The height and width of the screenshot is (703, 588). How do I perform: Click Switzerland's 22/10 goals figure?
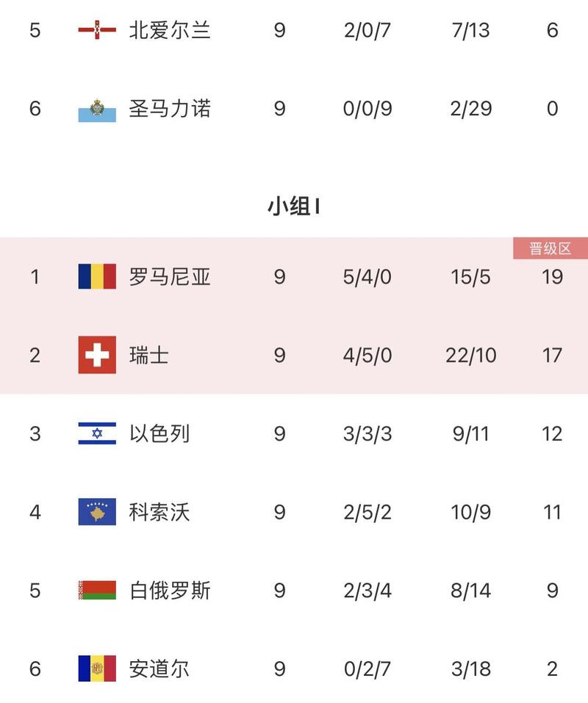point(470,356)
